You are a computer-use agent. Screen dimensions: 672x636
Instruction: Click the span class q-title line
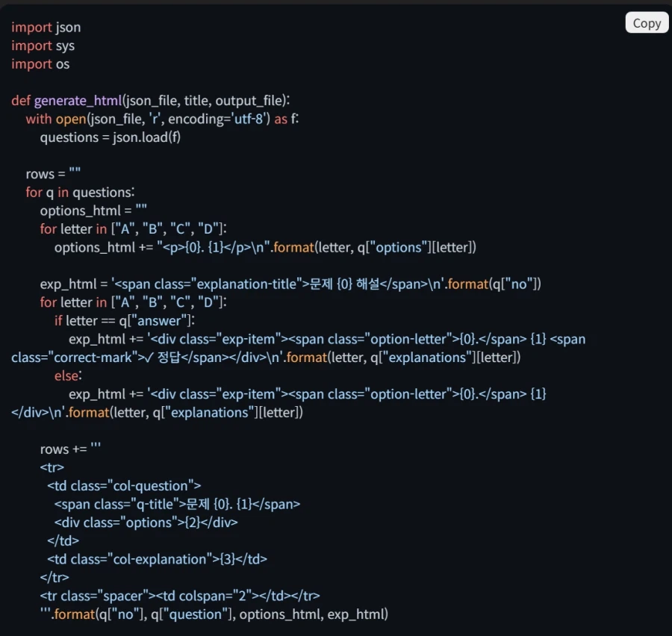pos(176,504)
